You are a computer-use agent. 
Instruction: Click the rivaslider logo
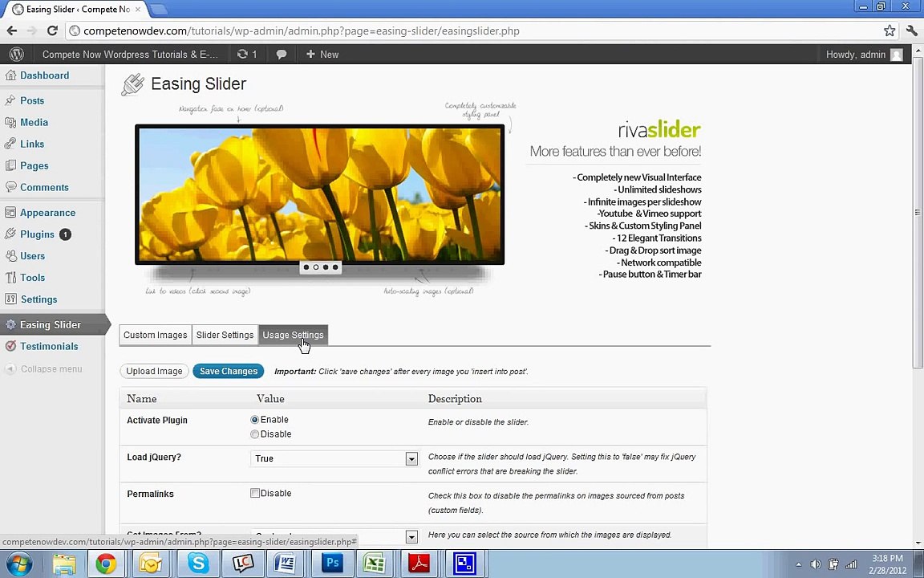tap(659, 129)
